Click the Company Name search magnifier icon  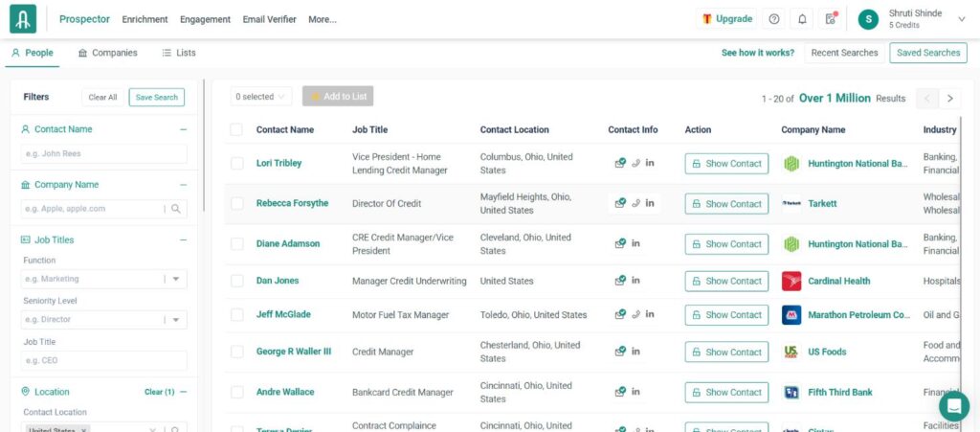[176, 209]
